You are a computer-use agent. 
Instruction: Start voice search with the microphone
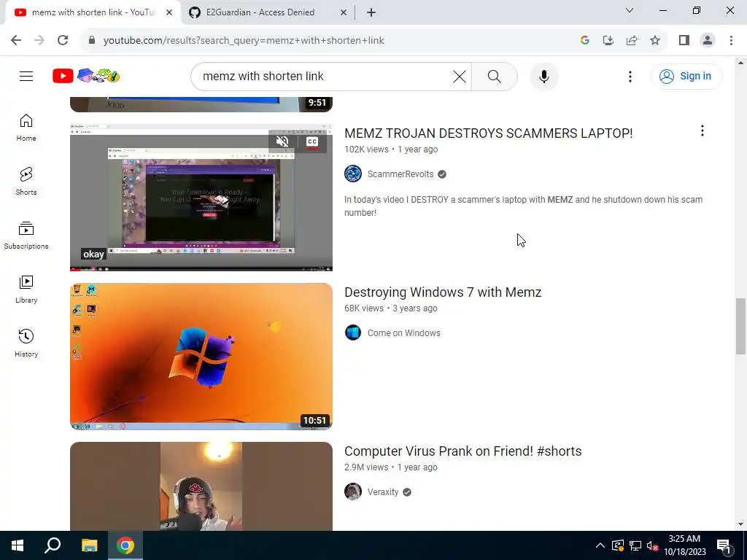coord(543,76)
